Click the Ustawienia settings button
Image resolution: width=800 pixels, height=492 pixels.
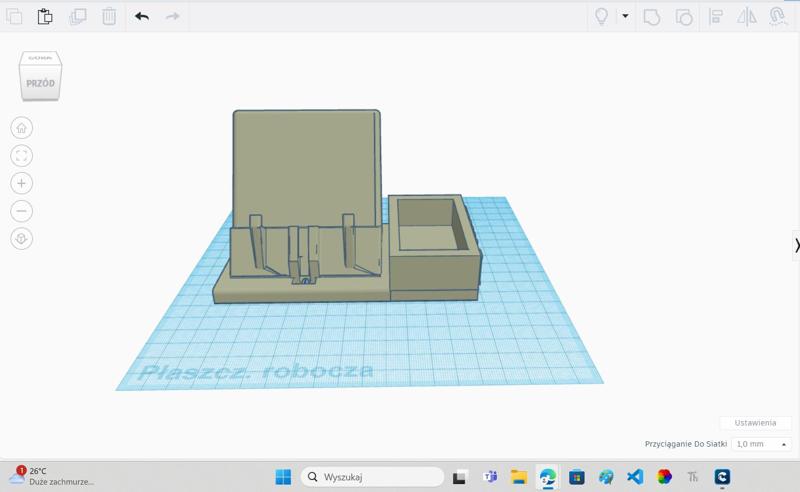(755, 423)
